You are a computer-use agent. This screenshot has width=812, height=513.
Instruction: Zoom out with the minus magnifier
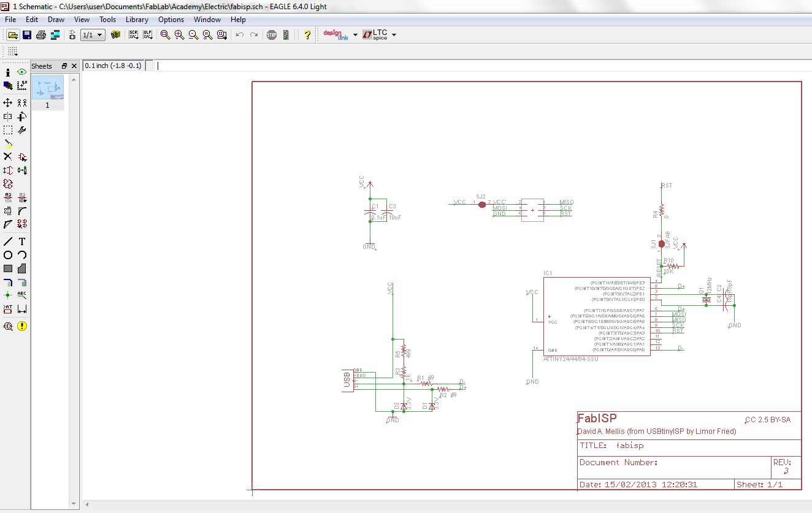click(x=193, y=35)
